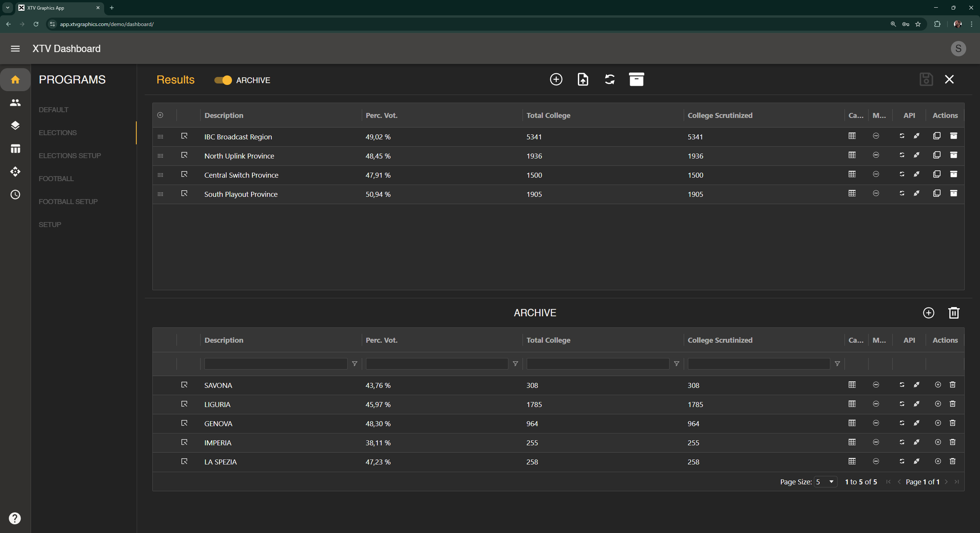
Task: Click the help question mark button
Action: tap(15, 518)
